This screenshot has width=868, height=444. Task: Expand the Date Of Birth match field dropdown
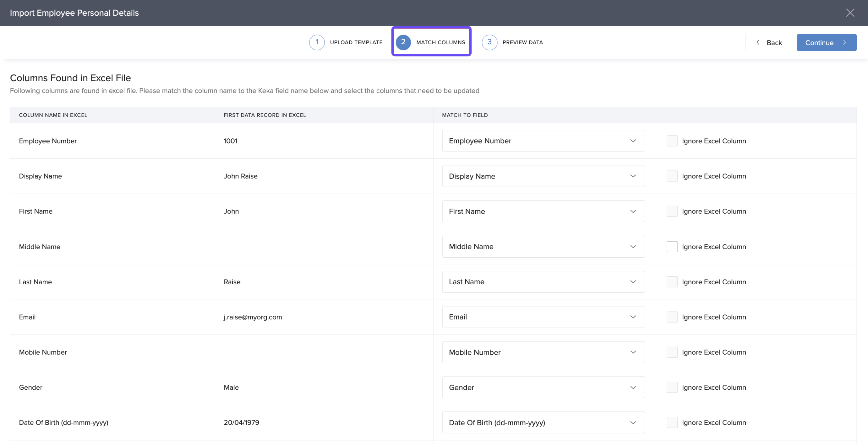543,422
